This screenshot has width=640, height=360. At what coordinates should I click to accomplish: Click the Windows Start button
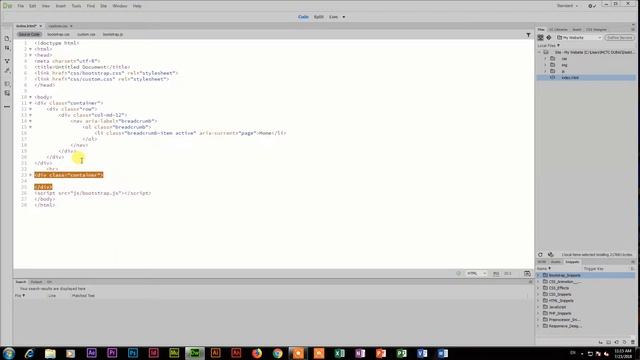click(9, 353)
